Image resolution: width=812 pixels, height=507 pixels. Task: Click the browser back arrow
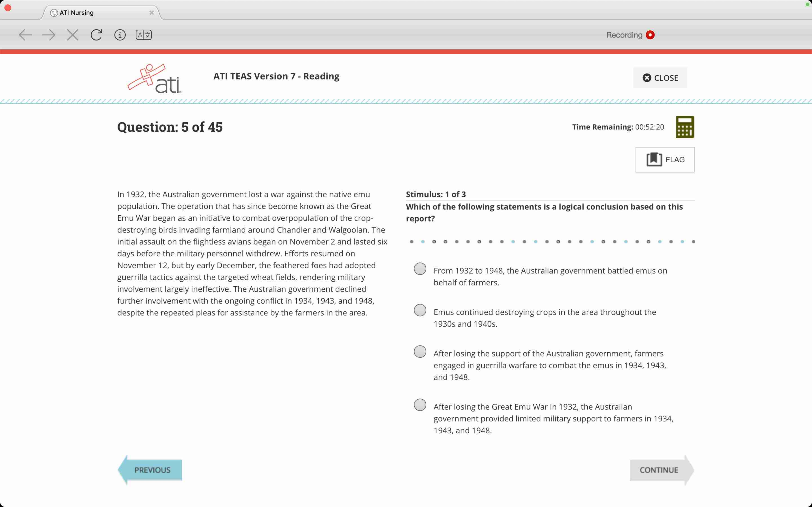click(26, 35)
